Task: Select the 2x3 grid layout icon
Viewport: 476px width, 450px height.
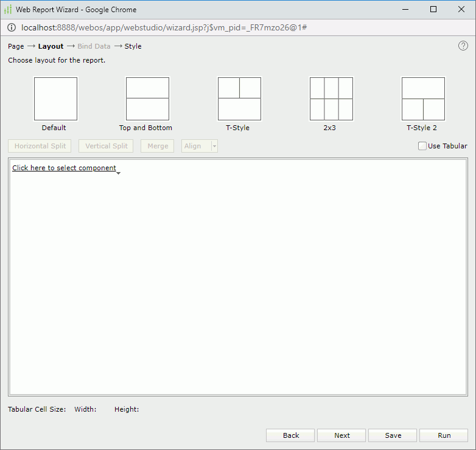Action: 331,99
